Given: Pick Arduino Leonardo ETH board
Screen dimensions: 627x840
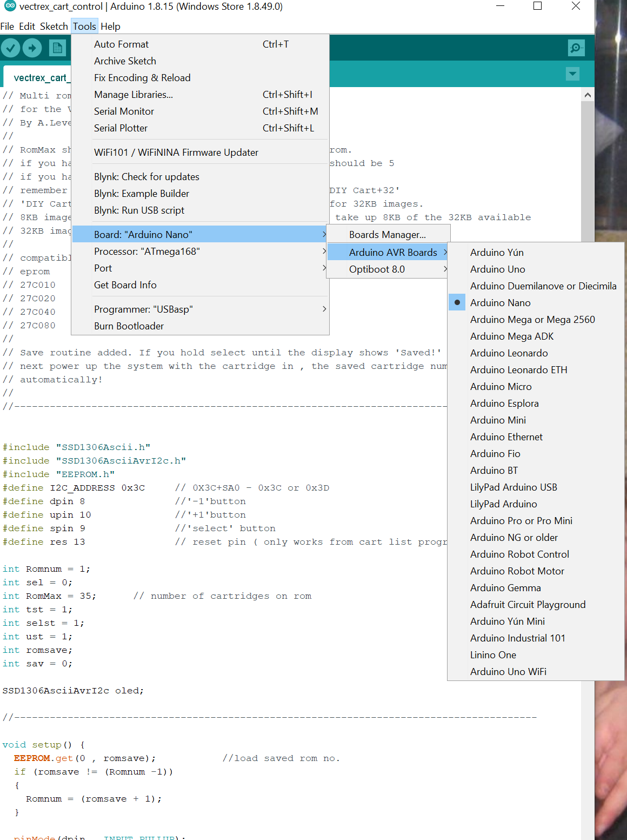Looking at the screenshot, I should coord(536,370).
